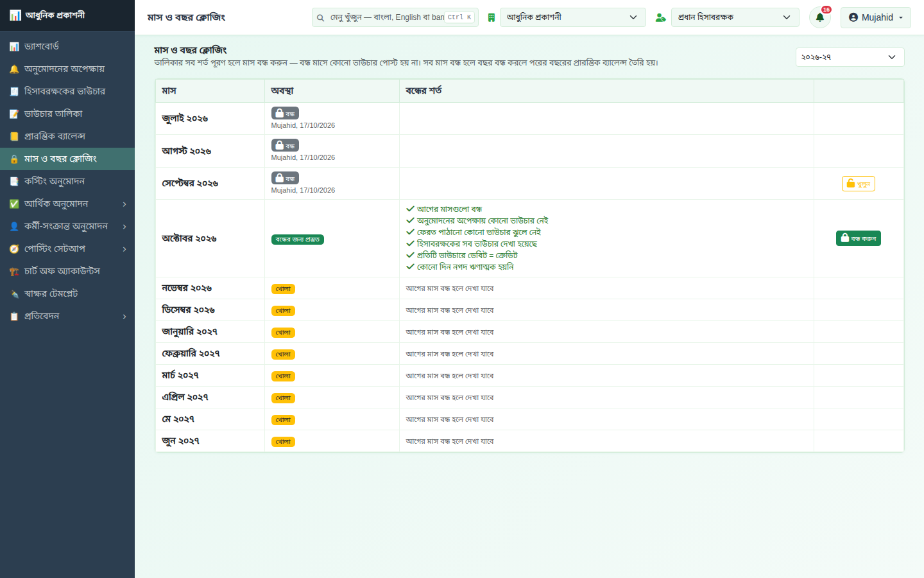This screenshot has width=924, height=578.
Task: Click the green building icon beside company selector
Action: [x=491, y=18]
